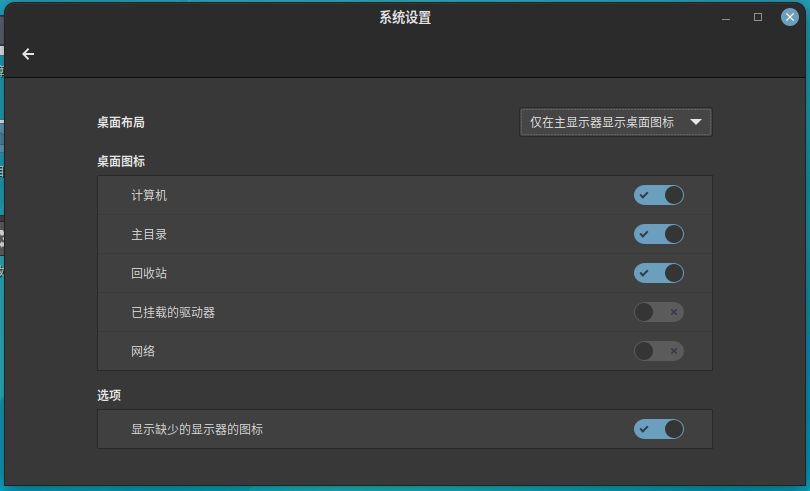Screen dimensions: 810x491
Task: Open the 桌面布局 dropdown
Action: 615,122
